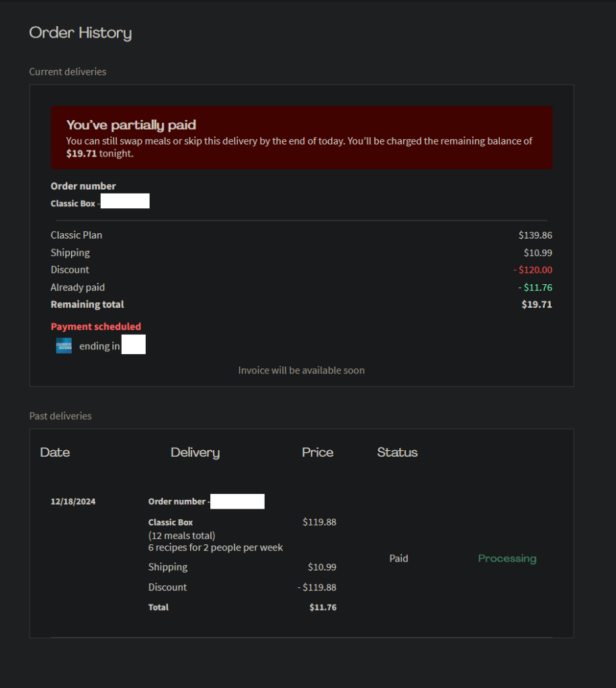Select the Price column header
Image resolution: width=616 pixels, height=688 pixels.
pos(317,452)
